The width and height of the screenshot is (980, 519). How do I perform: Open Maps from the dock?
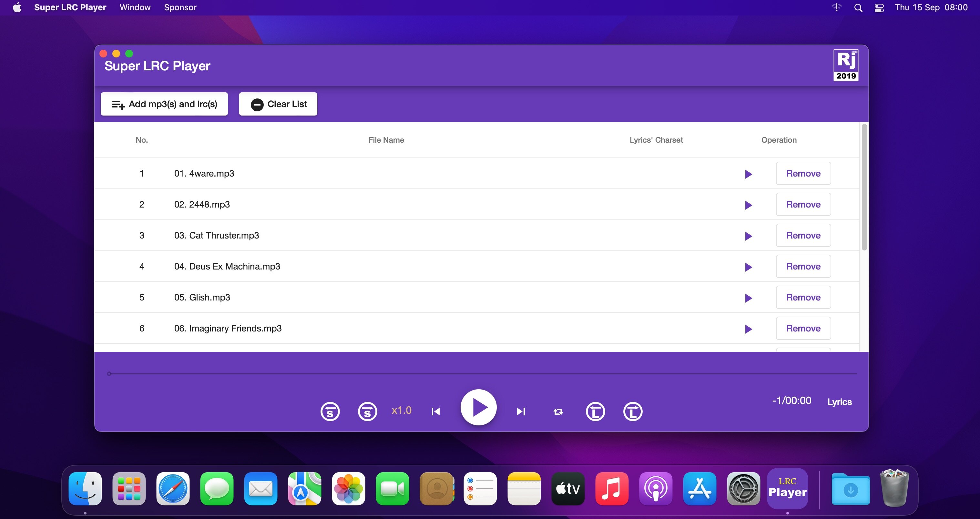(305, 489)
